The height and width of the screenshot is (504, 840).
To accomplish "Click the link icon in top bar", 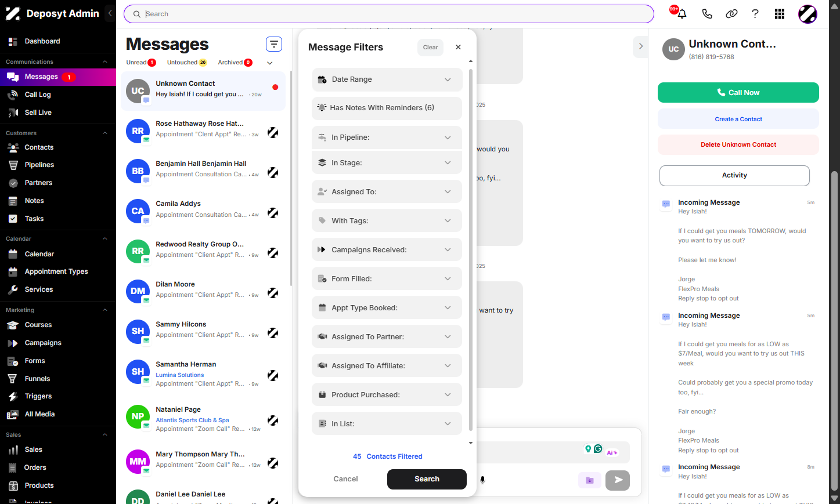I will pyautogui.click(x=731, y=14).
